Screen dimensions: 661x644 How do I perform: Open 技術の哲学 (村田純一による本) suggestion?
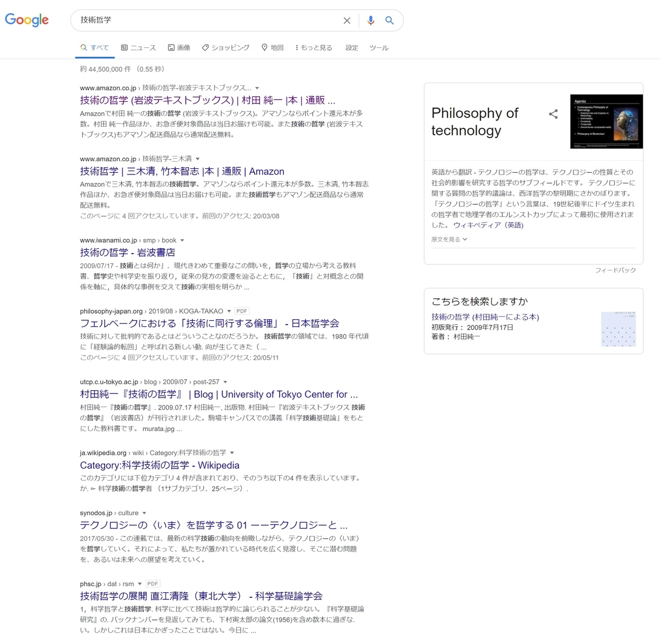point(485,317)
